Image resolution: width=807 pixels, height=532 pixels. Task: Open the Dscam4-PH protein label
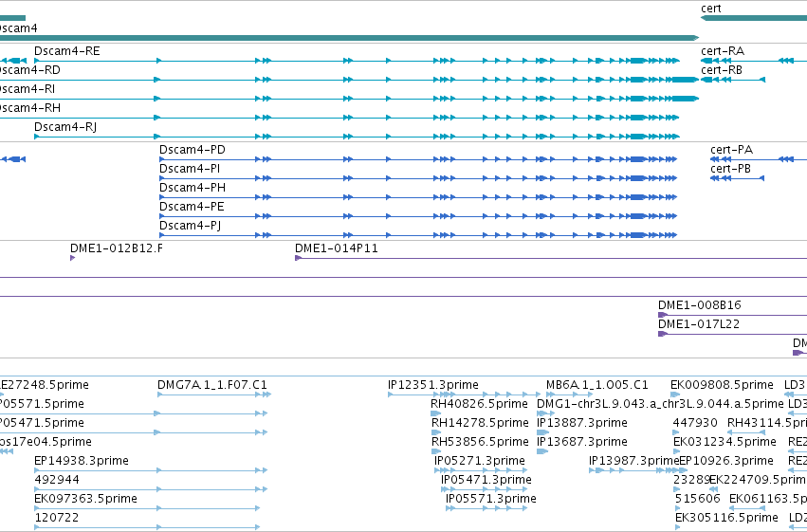click(x=193, y=188)
